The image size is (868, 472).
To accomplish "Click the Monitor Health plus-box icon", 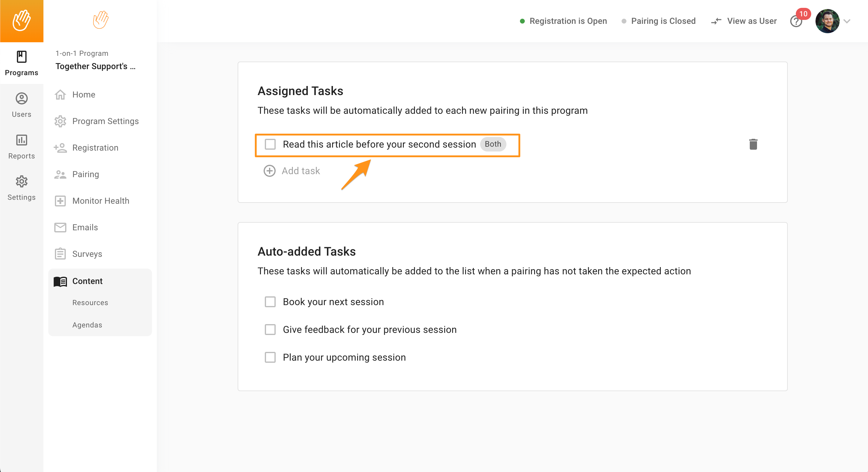I will 60,201.
